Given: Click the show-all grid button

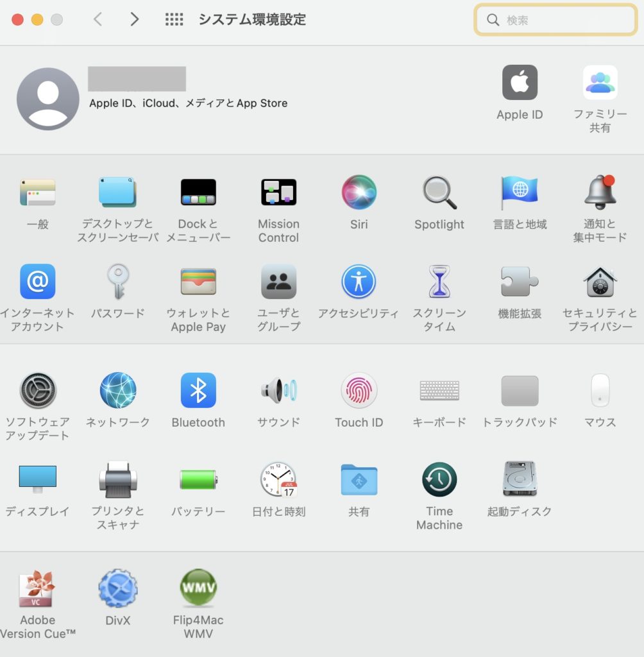Looking at the screenshot, I should pyautogui.click(x=174, y=19).
